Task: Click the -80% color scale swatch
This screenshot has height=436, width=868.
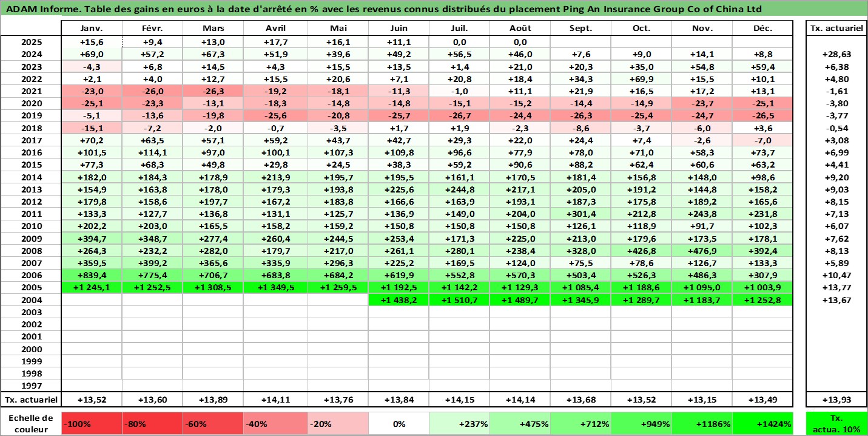Action: (153, 424)
